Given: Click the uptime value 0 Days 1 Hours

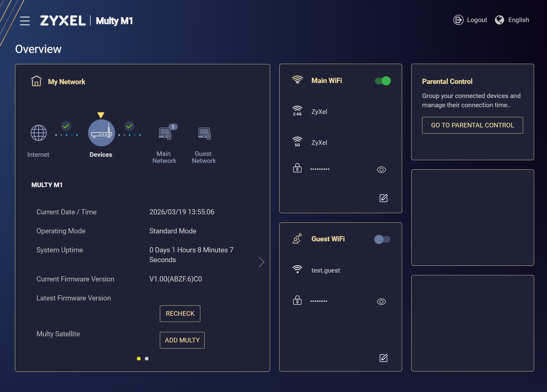Looking at the screenshot, I should point(191,255).
